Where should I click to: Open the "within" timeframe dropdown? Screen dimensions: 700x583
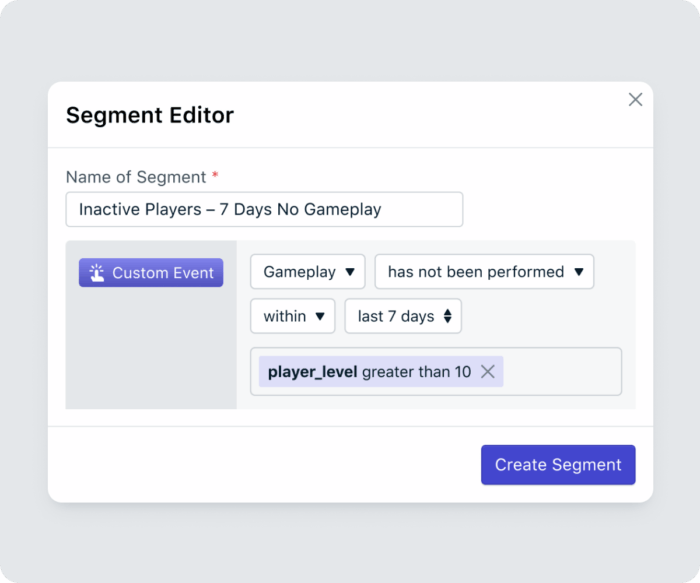(292, 316)
